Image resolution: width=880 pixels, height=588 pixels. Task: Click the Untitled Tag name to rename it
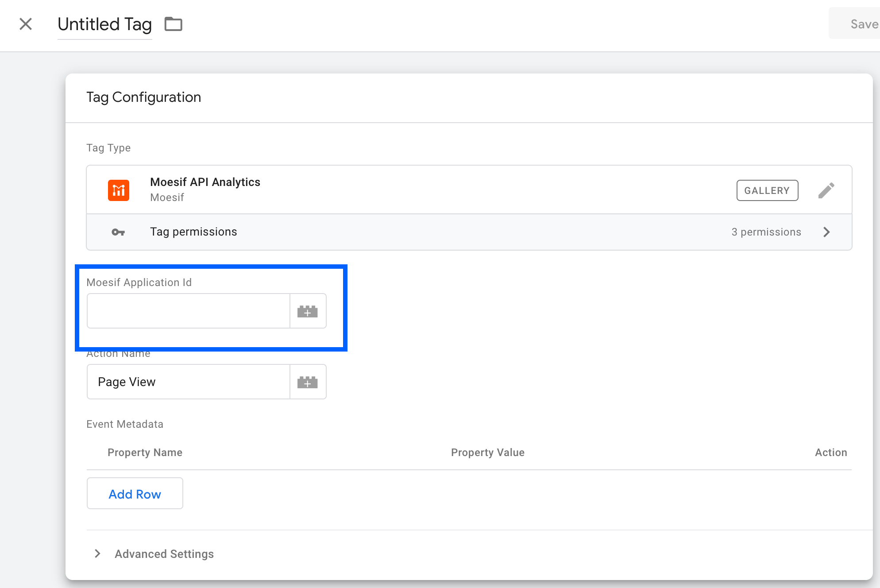pyautogui.click(x=105, y=24)
